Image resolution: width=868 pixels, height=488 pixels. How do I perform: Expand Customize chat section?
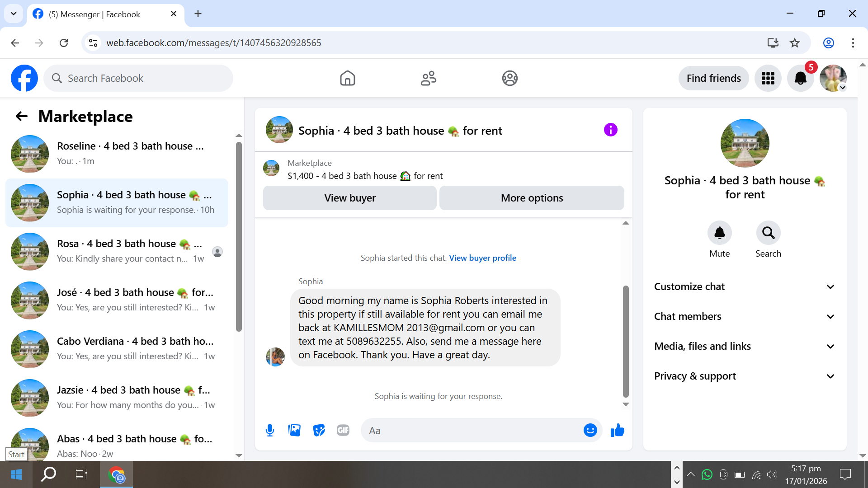745,286
